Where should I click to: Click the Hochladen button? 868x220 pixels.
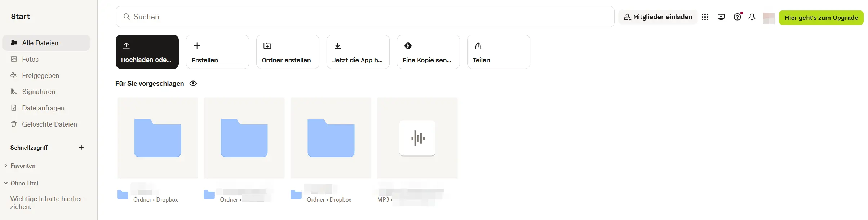pyautogui.click(x=147, y=52)
